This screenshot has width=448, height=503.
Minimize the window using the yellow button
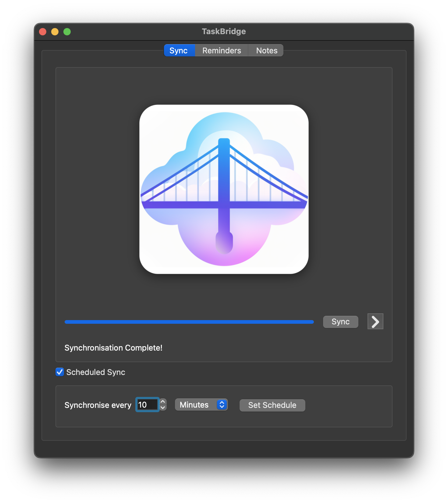[x=55, y=32]
